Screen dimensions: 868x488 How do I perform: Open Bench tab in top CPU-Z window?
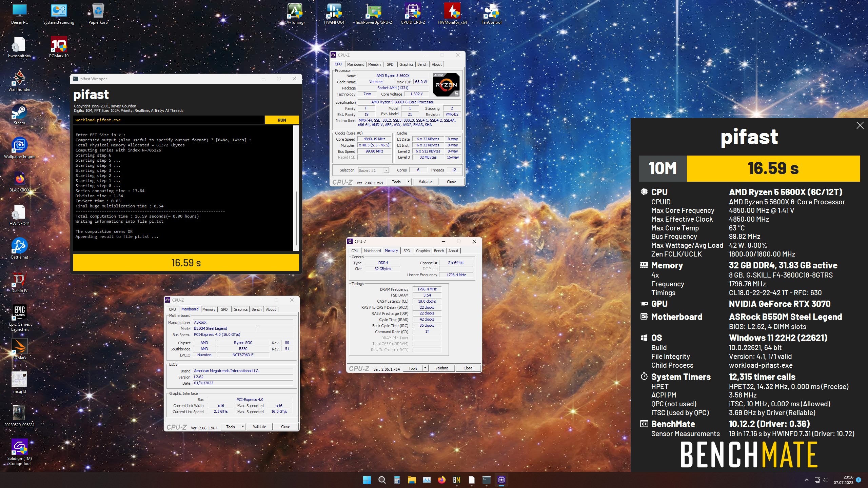click(422, 64)
